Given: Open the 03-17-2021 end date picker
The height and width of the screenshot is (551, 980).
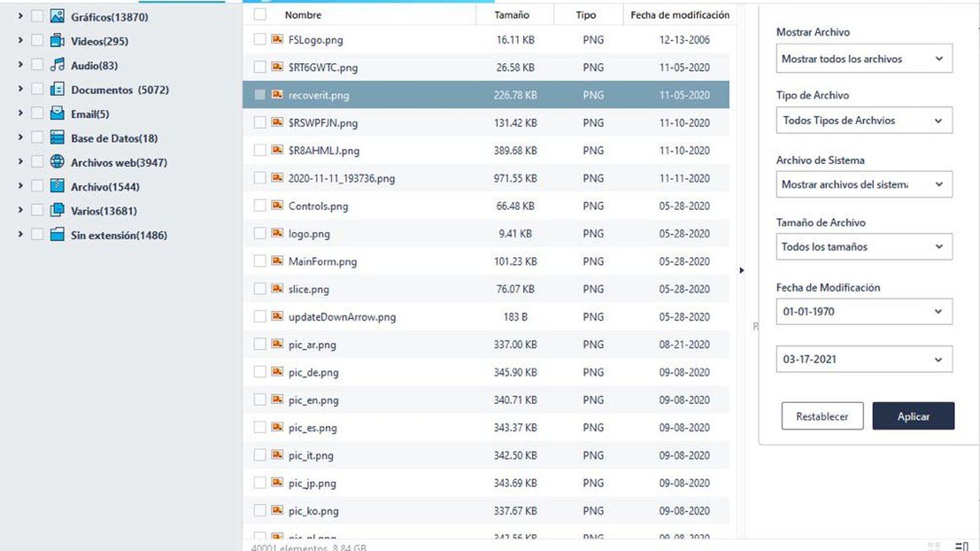Looking at the screenshot, I should [x=864, y=359].
